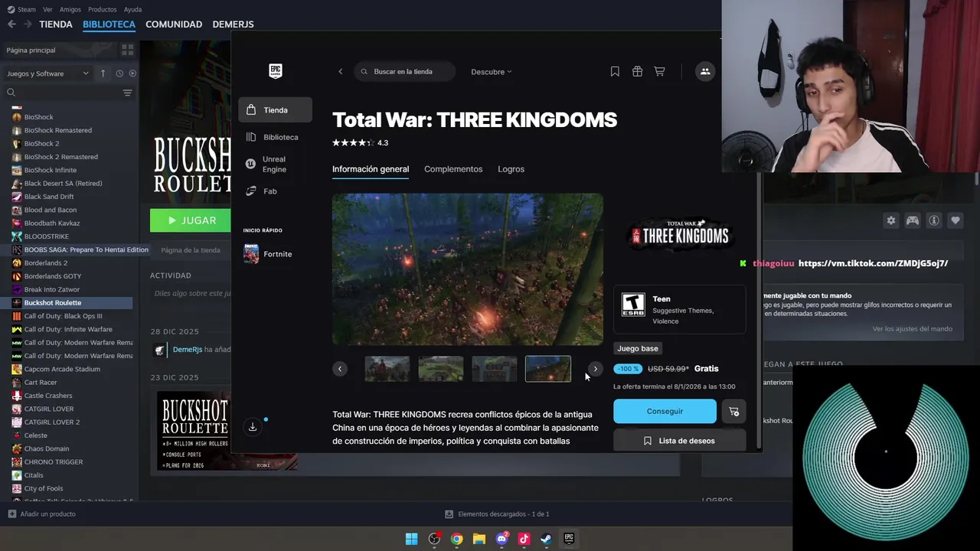Show next screenshot thumbnails arrow
Viewport: 980px width, 551px height.
pyautogui.click(x=595, y=369)
